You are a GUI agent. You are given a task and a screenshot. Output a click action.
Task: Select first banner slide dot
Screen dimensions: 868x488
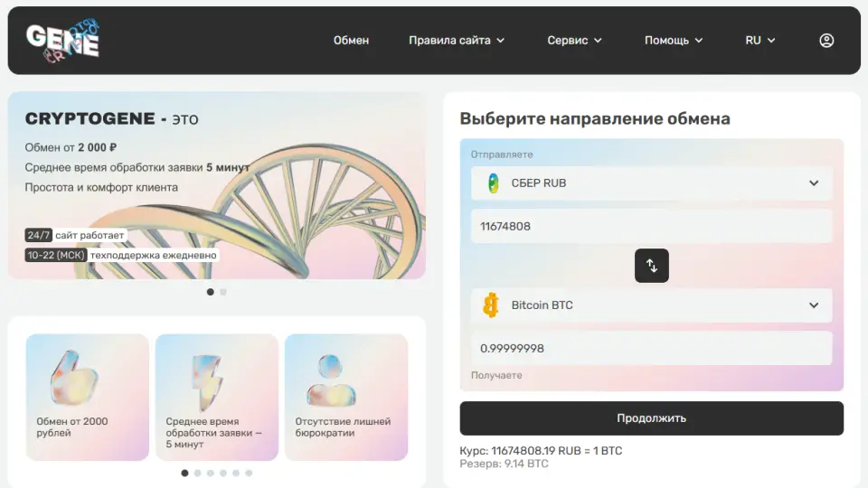pos(211,292)
